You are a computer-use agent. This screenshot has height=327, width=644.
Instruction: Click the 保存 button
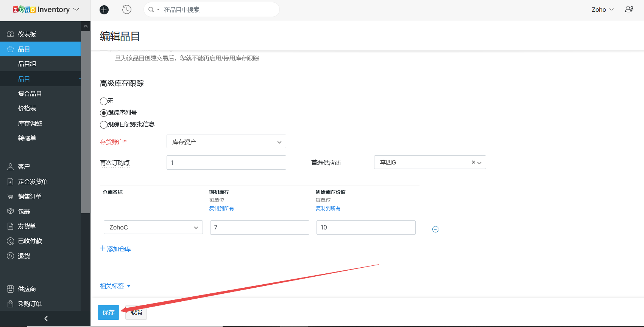(108, 312)
